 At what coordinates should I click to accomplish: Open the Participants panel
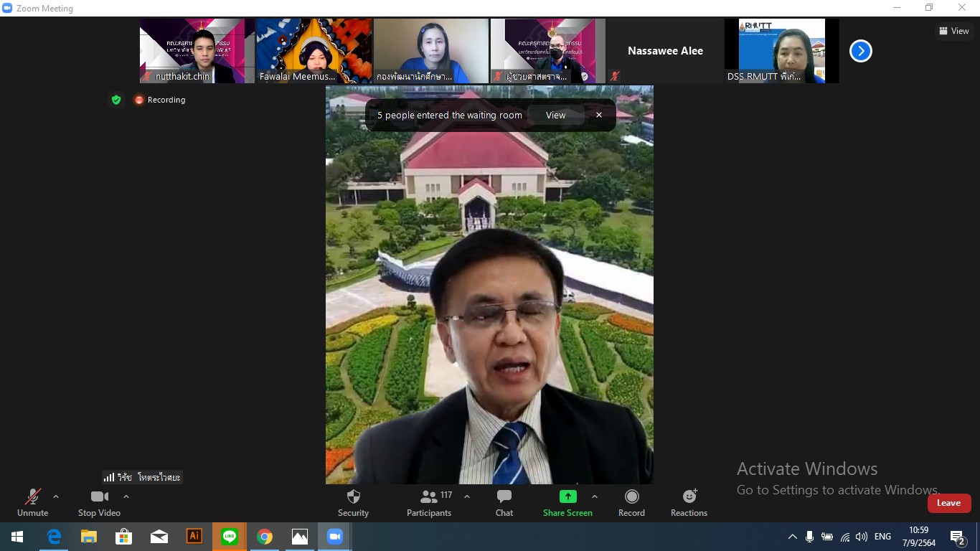pyautogui.click(x=429, y=502)
